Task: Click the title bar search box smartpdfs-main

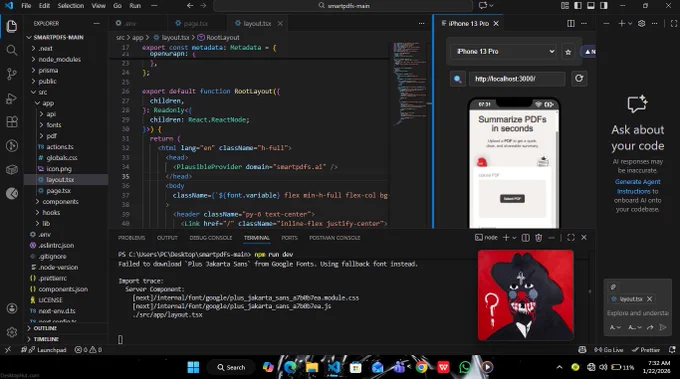Action: coord(343,6)
